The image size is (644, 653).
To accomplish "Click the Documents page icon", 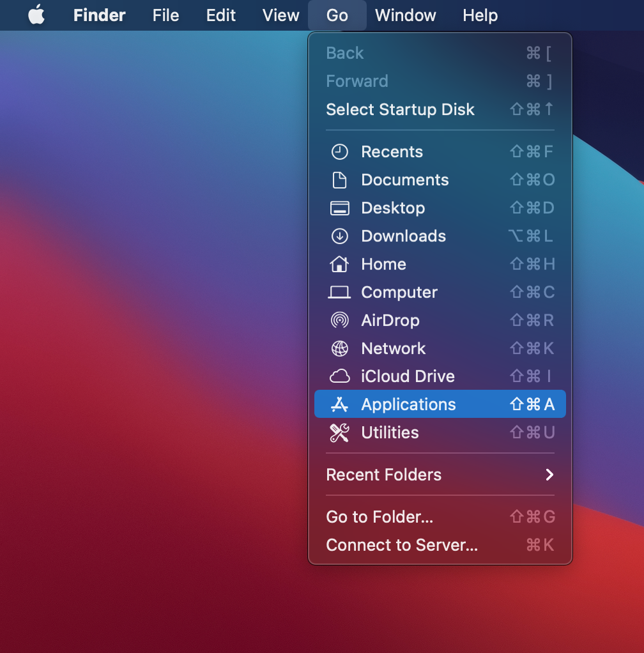I will (339, 180).
